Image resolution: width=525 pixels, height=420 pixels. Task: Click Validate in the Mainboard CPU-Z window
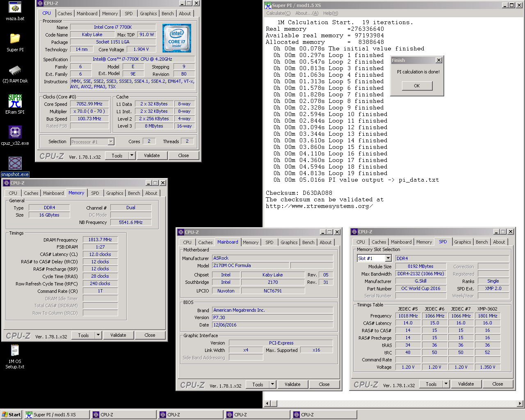pyautogui.click(x=292, y=384)
